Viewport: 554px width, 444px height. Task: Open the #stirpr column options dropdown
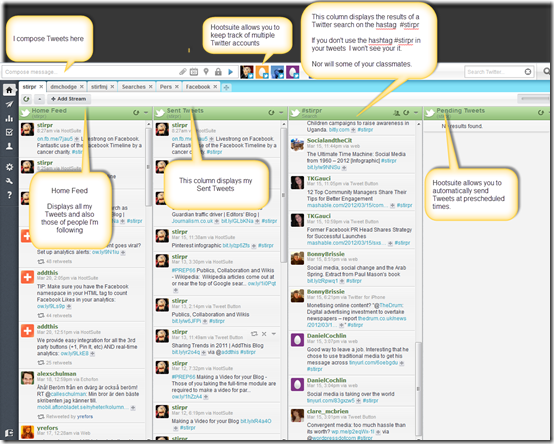click(416, 113)
